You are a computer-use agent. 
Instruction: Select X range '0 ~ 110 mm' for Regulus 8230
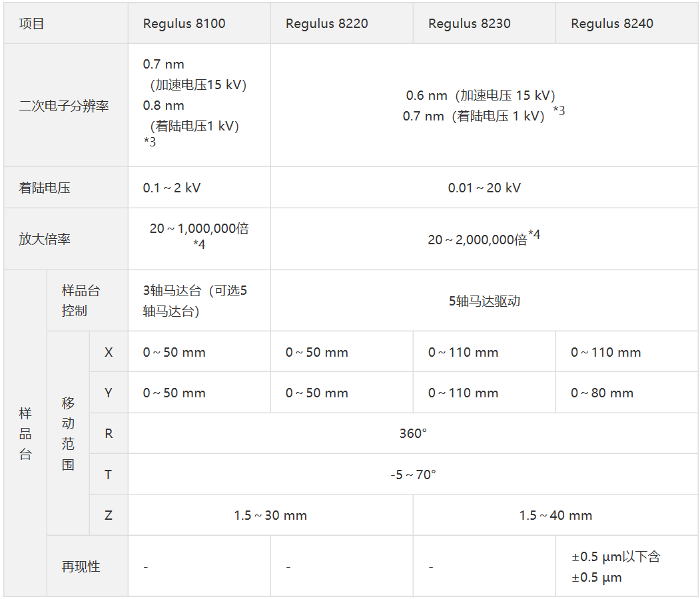point(463,352)
